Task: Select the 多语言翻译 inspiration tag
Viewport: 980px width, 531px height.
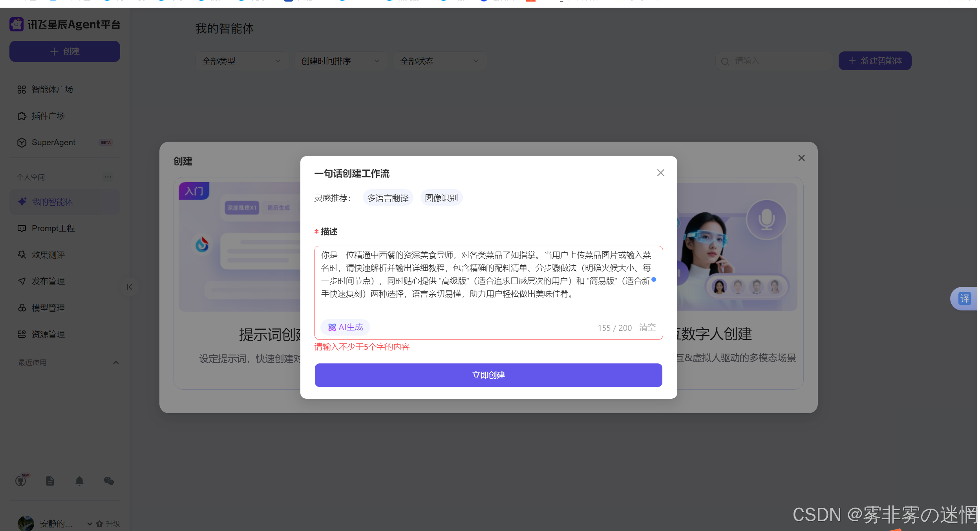Action: tap(388, 198)
